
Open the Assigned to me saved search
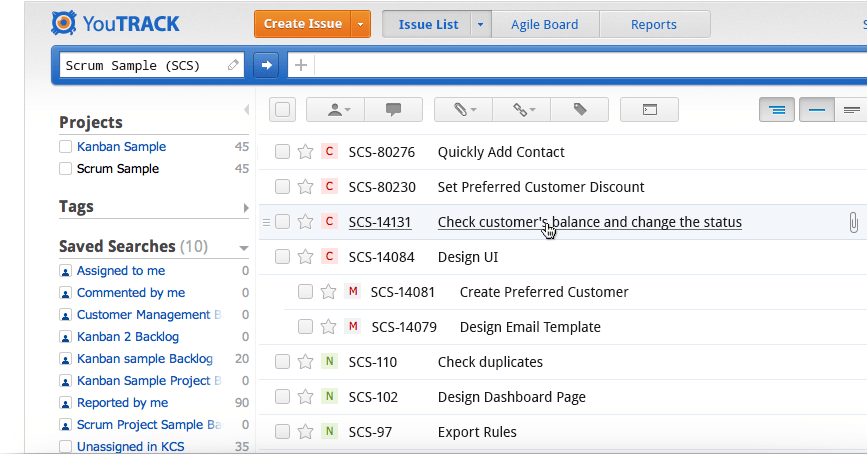[121, 270]
